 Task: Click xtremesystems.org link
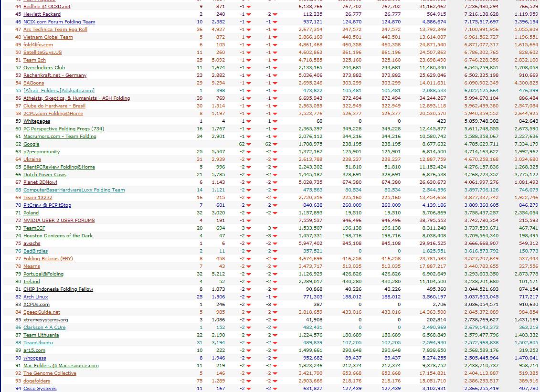coord(46,319)
